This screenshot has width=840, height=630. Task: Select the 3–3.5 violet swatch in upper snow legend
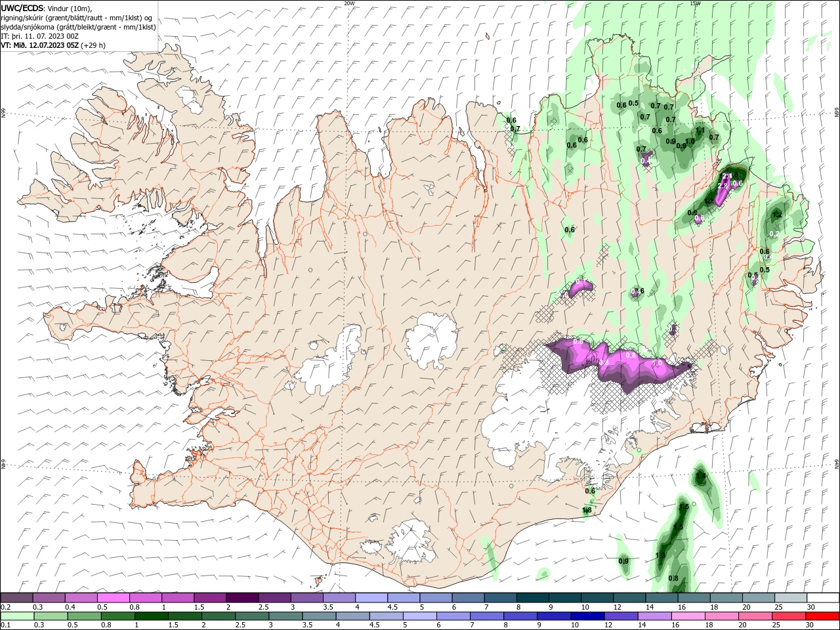pyautogui.click(x=306, y=598)
